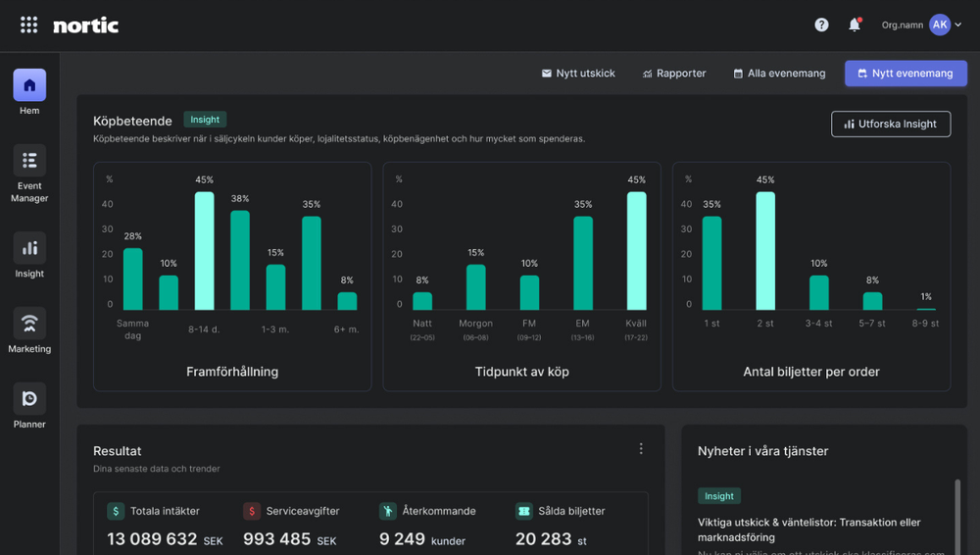Click the Totala intäkter dollar icon
Viewport: 980px width, 555px height.
tap(116, 511)
